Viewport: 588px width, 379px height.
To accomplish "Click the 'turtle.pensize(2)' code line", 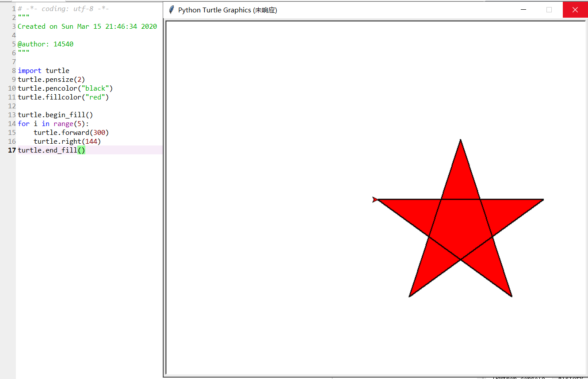I will point(51,79).
